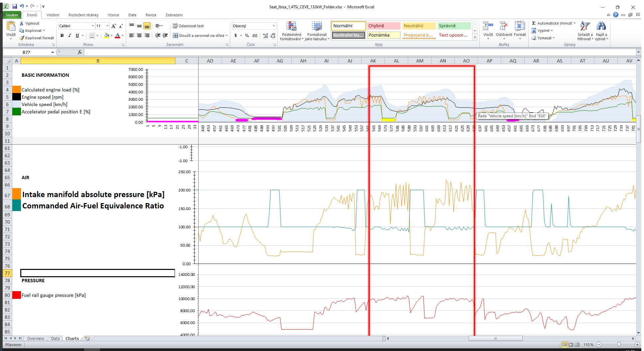
Task: Switch to Vzorce ribbon tab
Action: 113,15
